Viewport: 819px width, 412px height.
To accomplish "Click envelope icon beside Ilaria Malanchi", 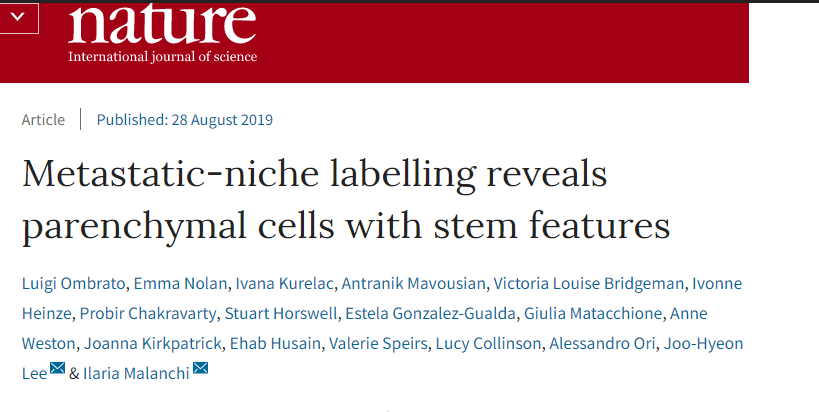I will tap(201, 368).
